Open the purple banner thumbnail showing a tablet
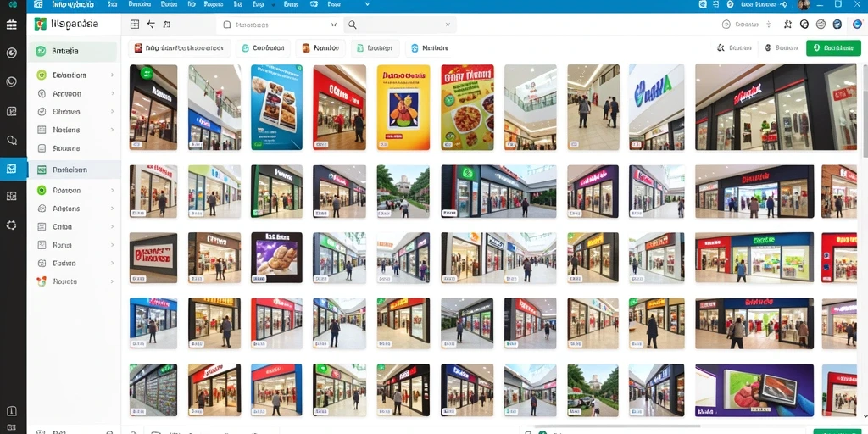Viewport: 868px width, 434px height. click(754, 390)
